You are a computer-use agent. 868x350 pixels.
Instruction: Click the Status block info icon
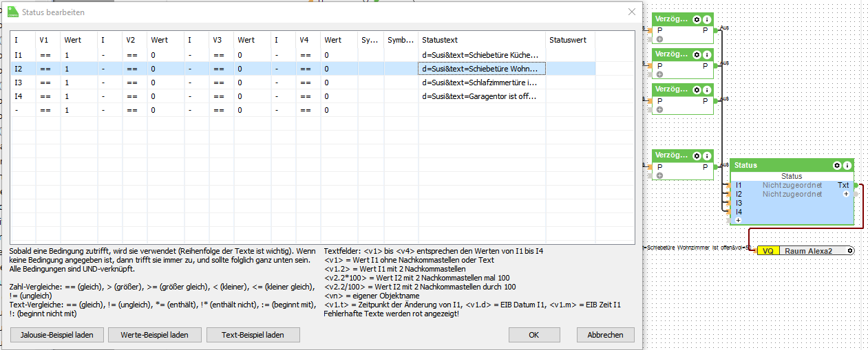847,166
